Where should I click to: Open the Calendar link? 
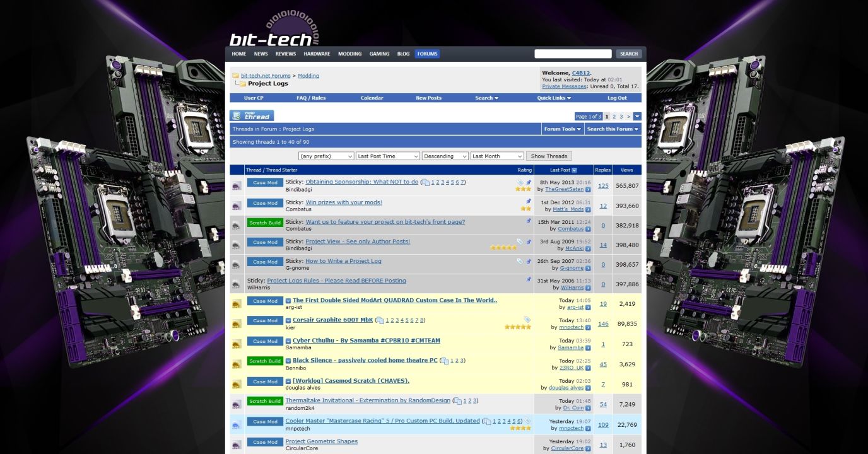(x=372, y=98)
